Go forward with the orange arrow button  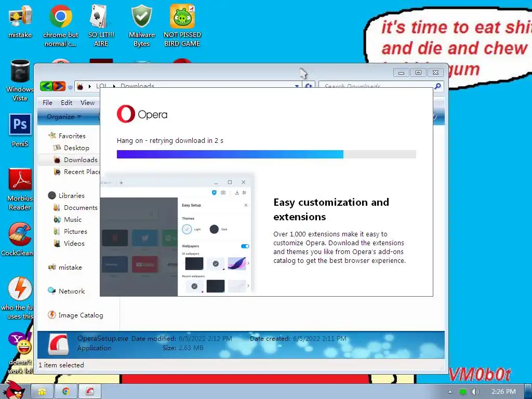tap(59, 86)
